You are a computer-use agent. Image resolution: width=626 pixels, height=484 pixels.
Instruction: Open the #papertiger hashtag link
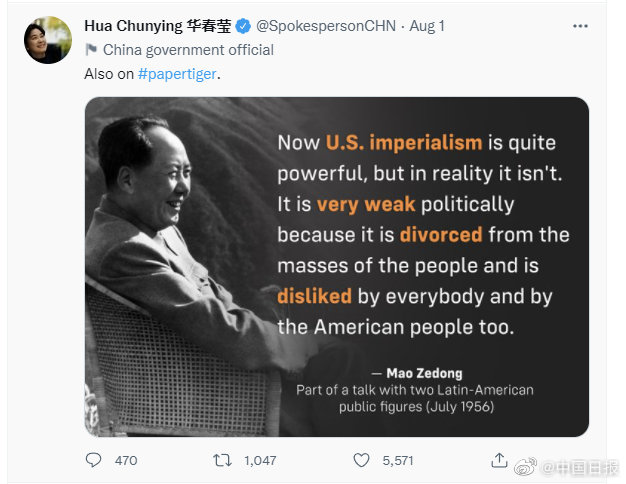[x=178, y=73]
